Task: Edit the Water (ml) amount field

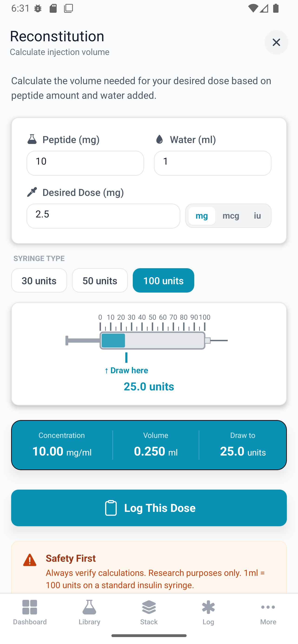Action: (x=212, y=163)
